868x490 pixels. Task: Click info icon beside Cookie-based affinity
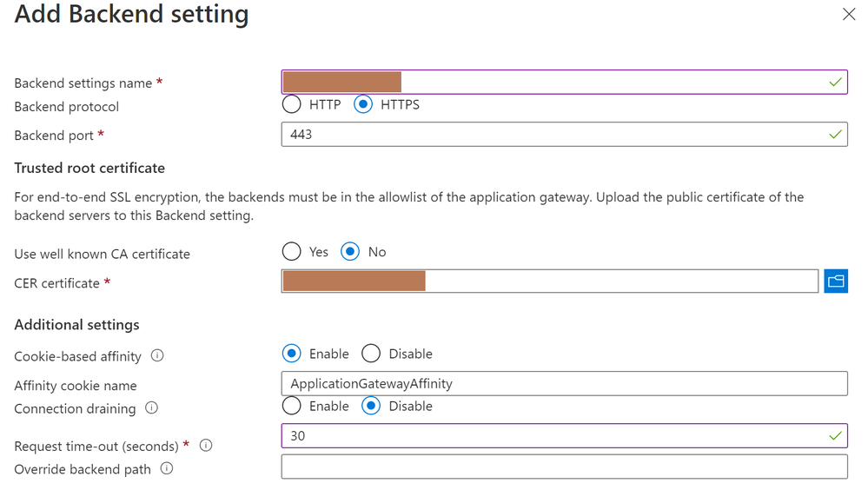(157, 355)
